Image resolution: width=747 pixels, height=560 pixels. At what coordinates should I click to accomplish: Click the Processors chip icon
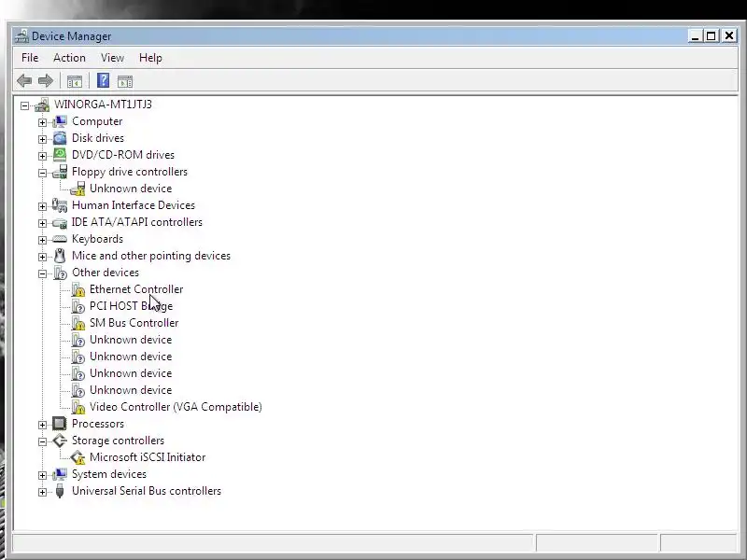[60, 424]
